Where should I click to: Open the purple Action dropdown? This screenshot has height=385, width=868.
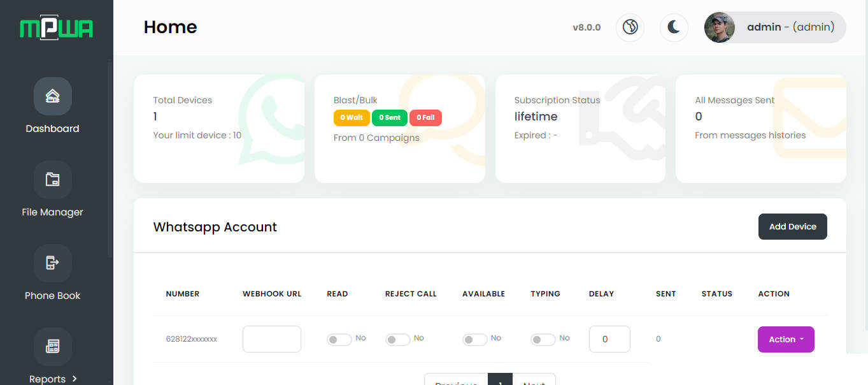pyautogui.click(x=786, y=339)
